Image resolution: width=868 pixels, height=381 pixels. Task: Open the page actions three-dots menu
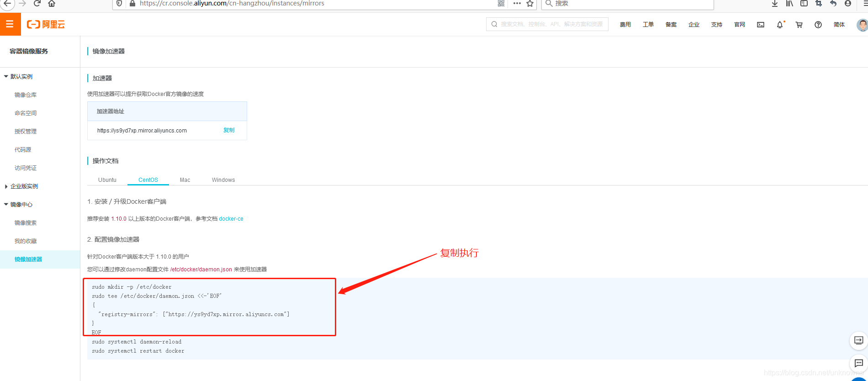click(517, 3)
